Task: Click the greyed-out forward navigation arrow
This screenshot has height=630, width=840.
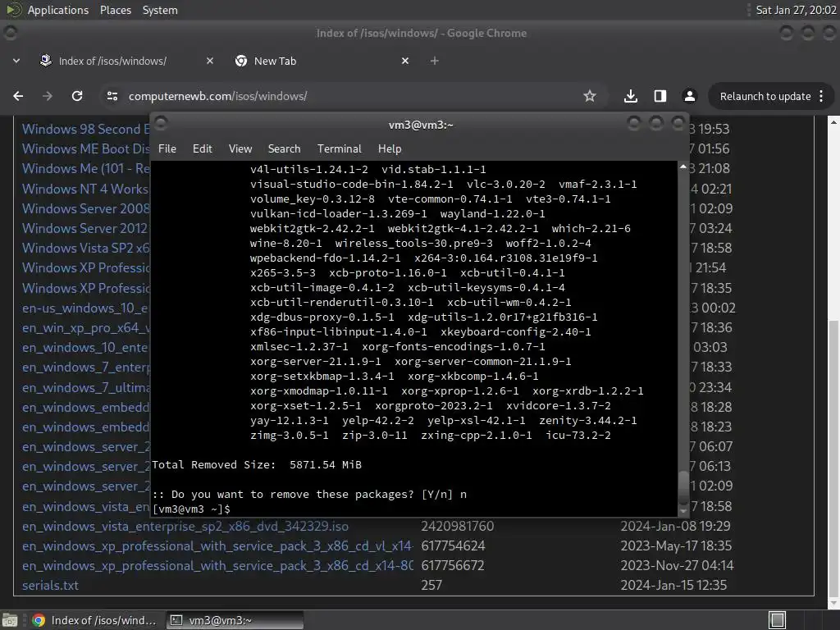Action: (48, 96)
